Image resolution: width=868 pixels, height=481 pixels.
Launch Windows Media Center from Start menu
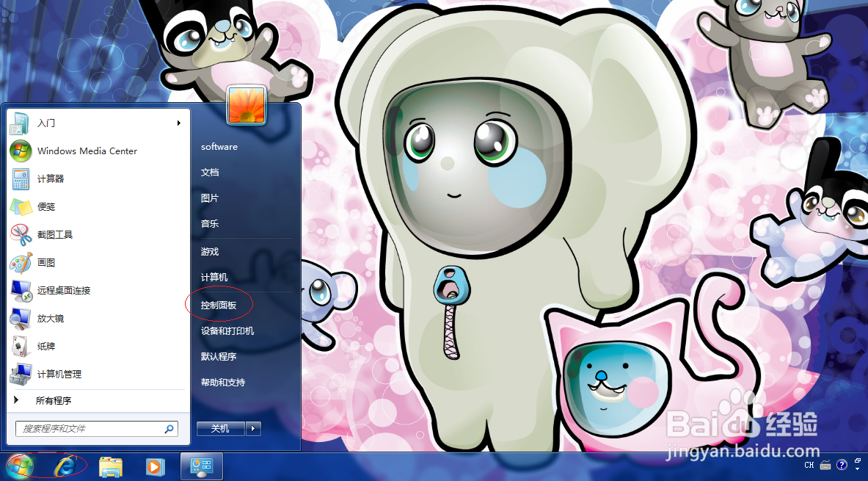98,151
